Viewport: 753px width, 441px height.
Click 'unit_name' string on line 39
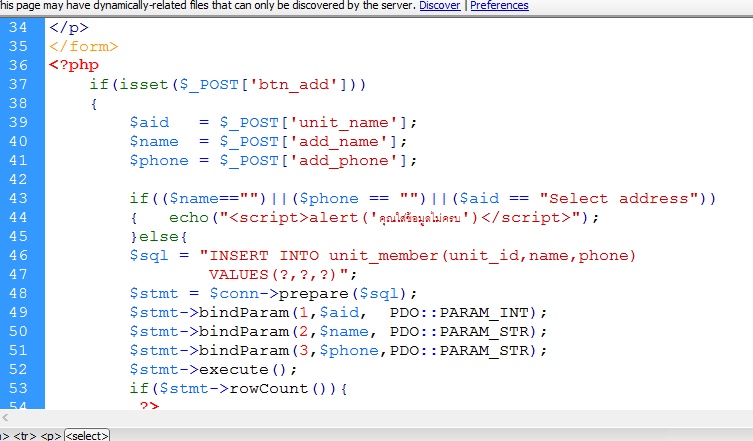[x=344, y=122]
